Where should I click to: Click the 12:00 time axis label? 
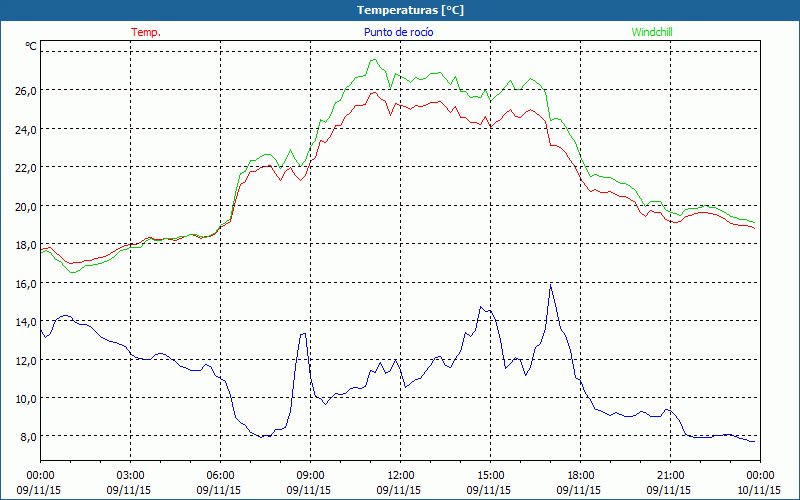pyautogui.click(x=401, y=476)
